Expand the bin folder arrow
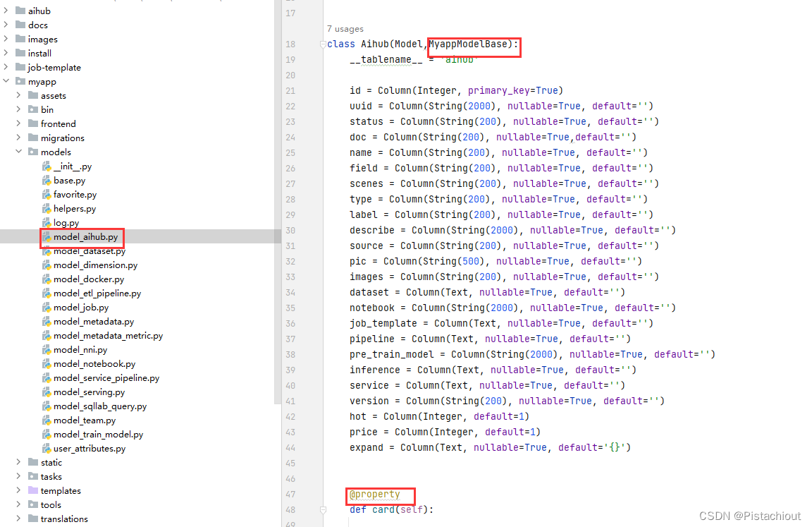The image size is (812, 527). (x=18, y=109)
